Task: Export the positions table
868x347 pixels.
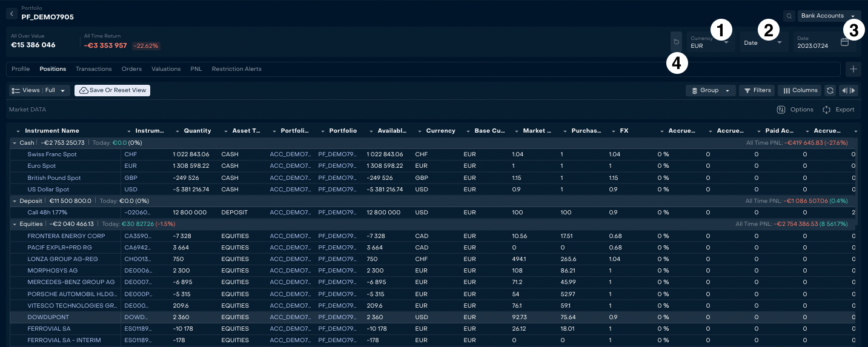Action: pos(838,110)
